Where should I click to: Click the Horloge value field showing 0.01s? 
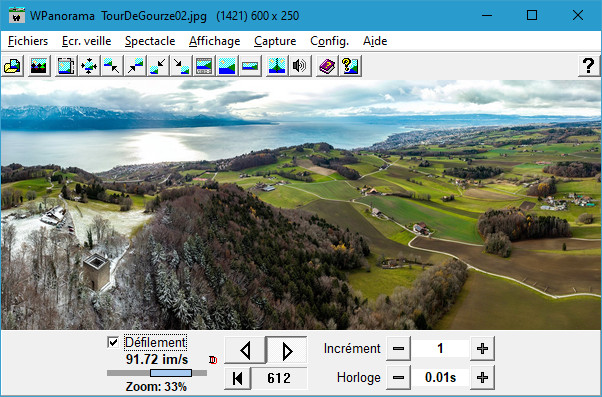[440, 378]
